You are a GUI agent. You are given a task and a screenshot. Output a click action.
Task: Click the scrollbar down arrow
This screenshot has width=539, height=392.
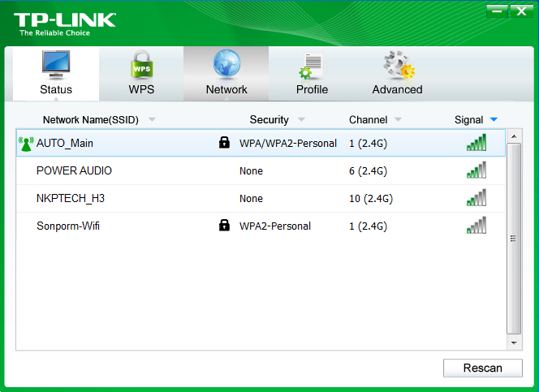tap(515, 342)
